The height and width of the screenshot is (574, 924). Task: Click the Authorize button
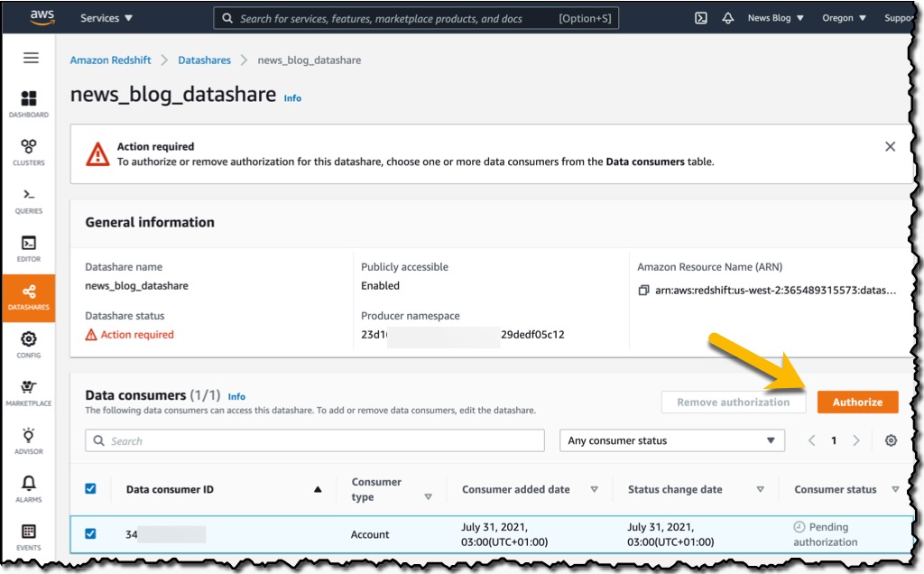click(857, 402)
